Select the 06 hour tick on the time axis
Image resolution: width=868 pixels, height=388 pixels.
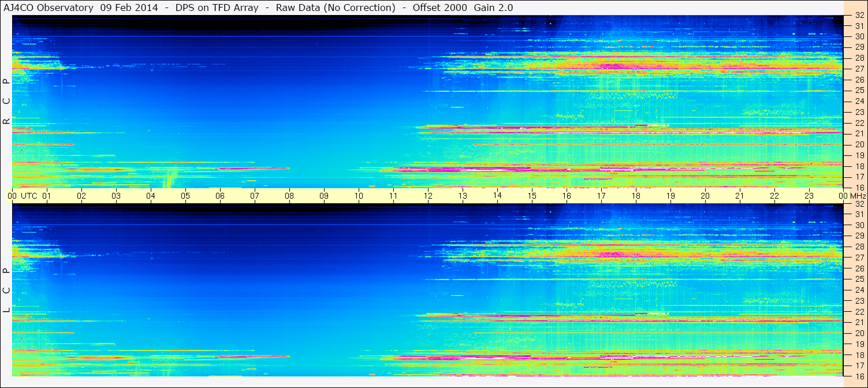[220, 196]
